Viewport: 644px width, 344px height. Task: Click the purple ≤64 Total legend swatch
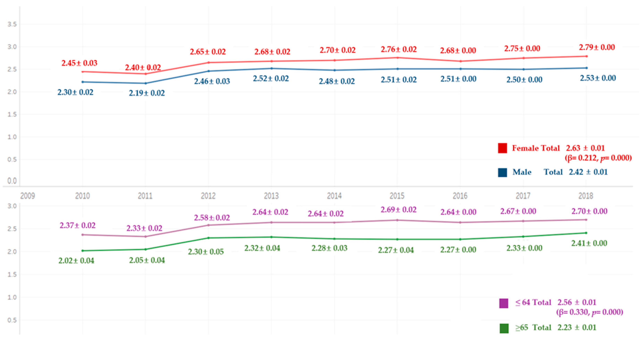point(503,303)
